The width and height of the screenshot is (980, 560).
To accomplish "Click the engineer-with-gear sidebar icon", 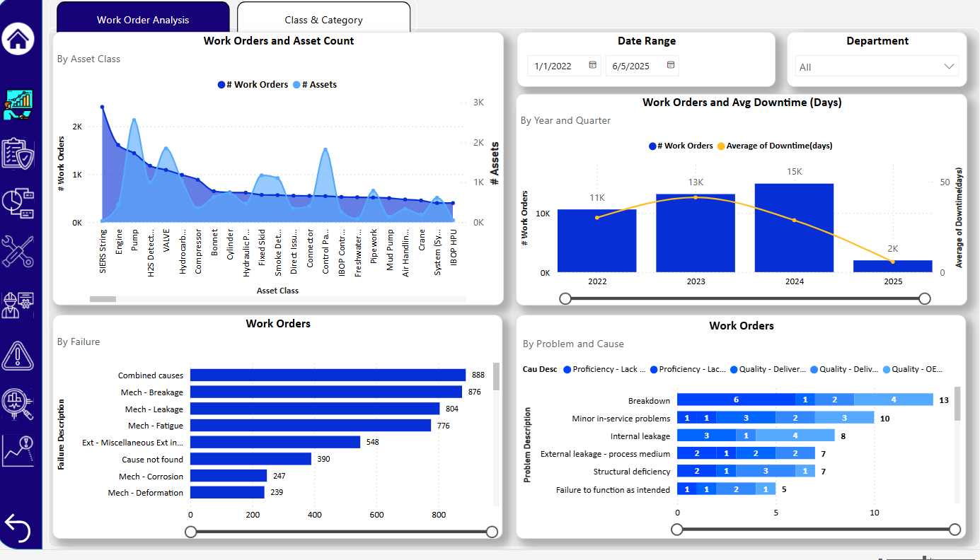I will click(x=19, y=304).
